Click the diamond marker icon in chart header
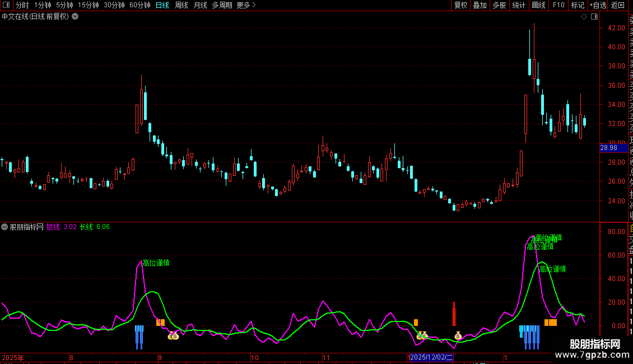Viewport: 633px width, 364px height. point(584,17)
